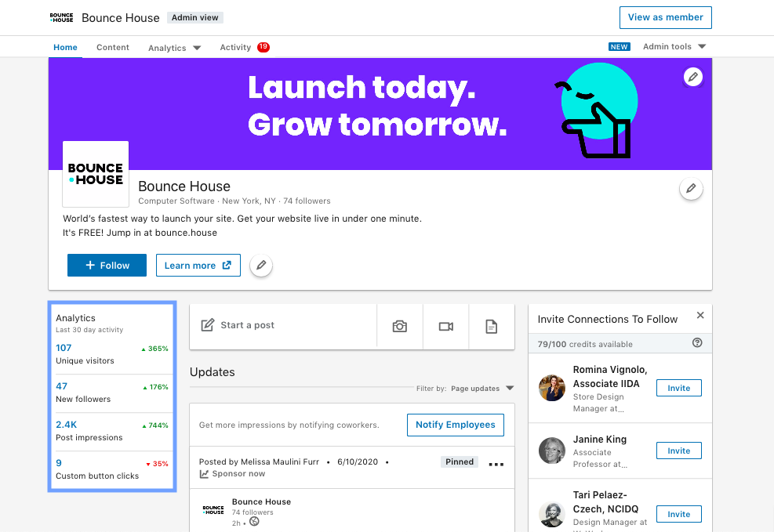774x532 pixels.
Task: Open the Activity tab
Action: pyautogui.click(x=235, y=47)
